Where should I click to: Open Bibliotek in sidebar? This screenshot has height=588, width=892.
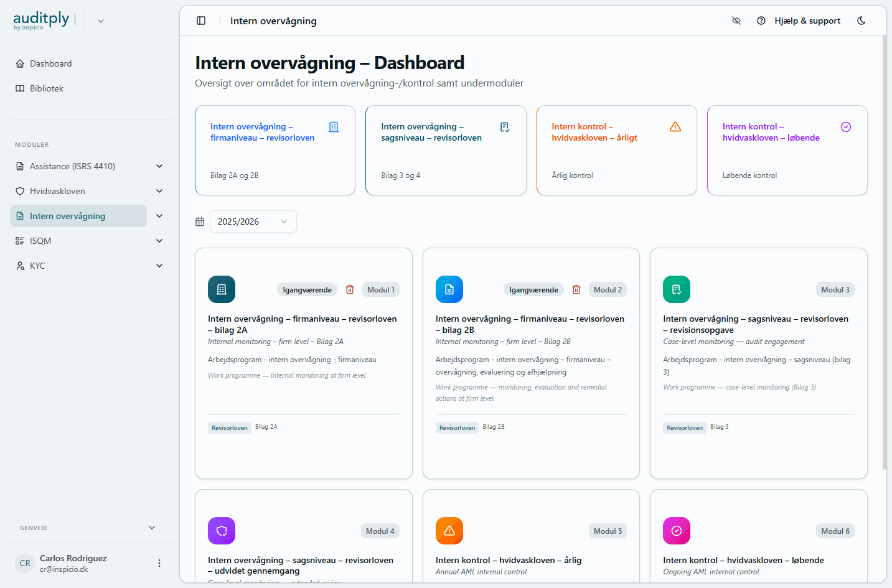point(78,88)
